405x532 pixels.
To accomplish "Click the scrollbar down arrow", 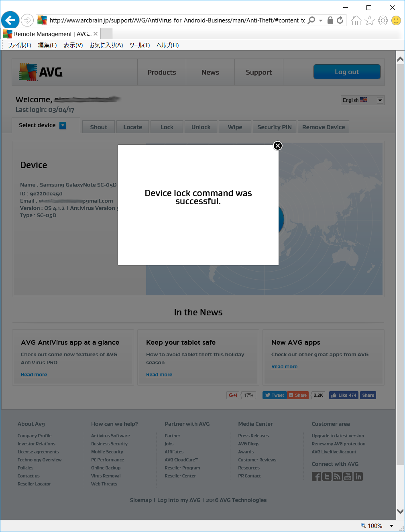I will point(400,511).
